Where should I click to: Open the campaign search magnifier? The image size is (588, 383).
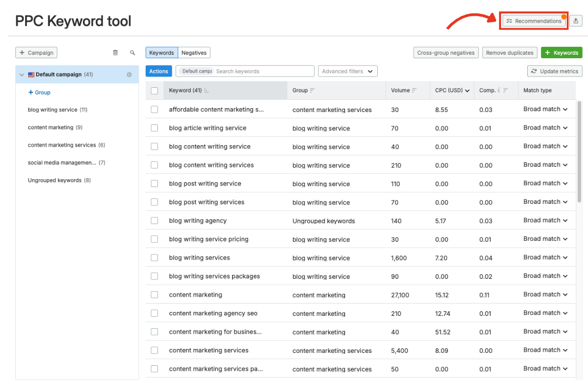(x=131, y=52)
